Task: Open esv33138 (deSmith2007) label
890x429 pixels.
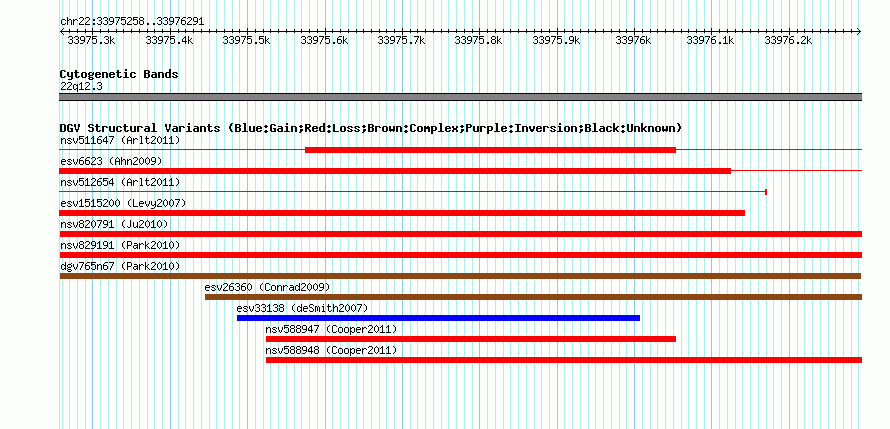Action: [x=303, y=308]
